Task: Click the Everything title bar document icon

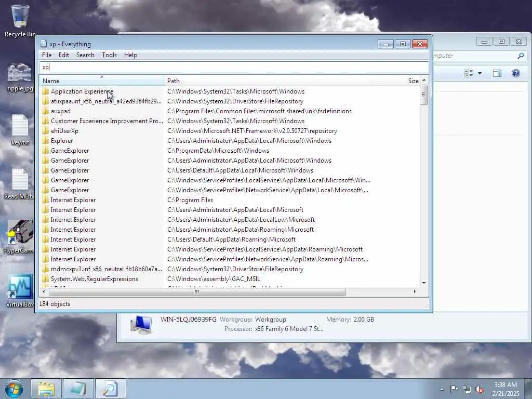Action: click(x=44, y=44)
